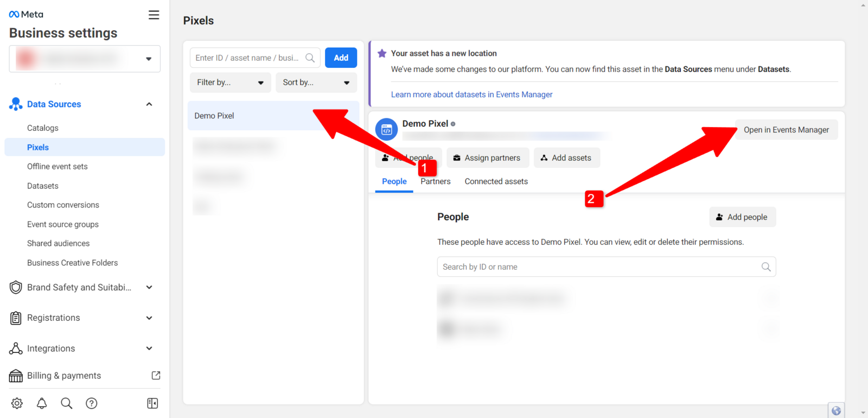This screenshot has width=868, height=418.
Task: Click the Demo Pixel asset icon
Action: pyautogui.click(x=387, y=130)
